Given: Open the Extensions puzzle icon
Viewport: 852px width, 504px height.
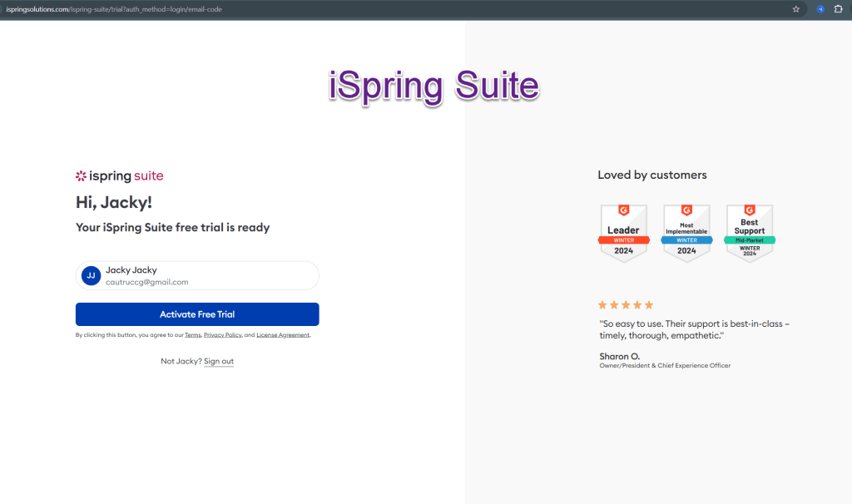Looking at the screenshot, I should pyautogui.click(x=839, y=9).
